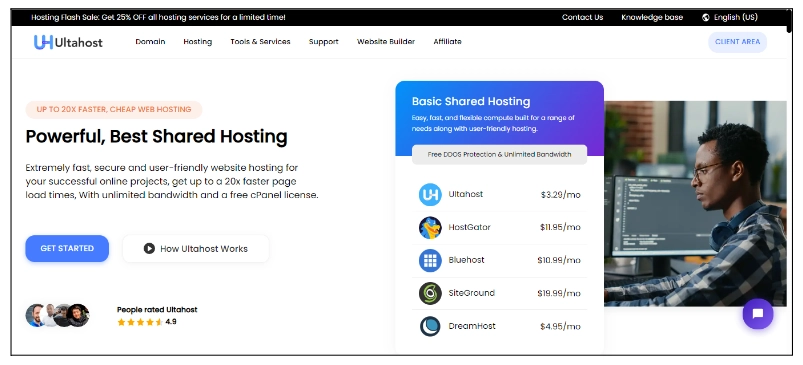Image resolution: width=803 pixels, height=365 pixels.
Task: Click the CLIENT AREA button
Action: coord(737,42)
